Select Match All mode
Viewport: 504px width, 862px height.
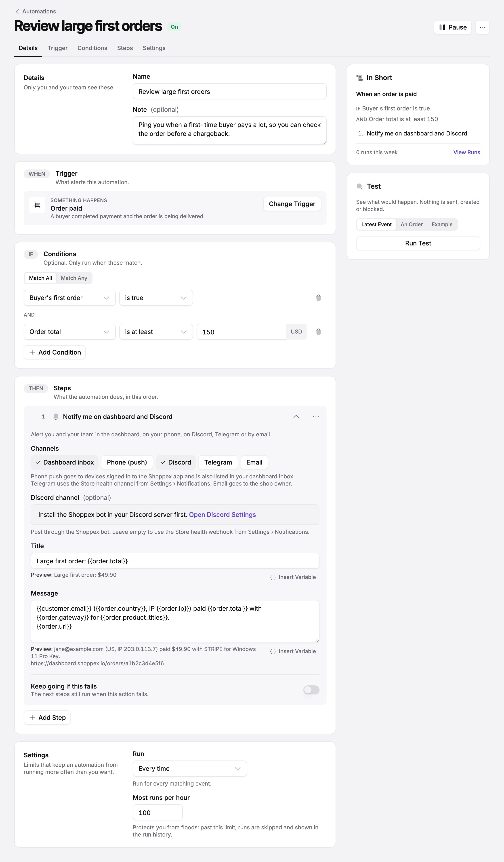click(x=40, y=278)
